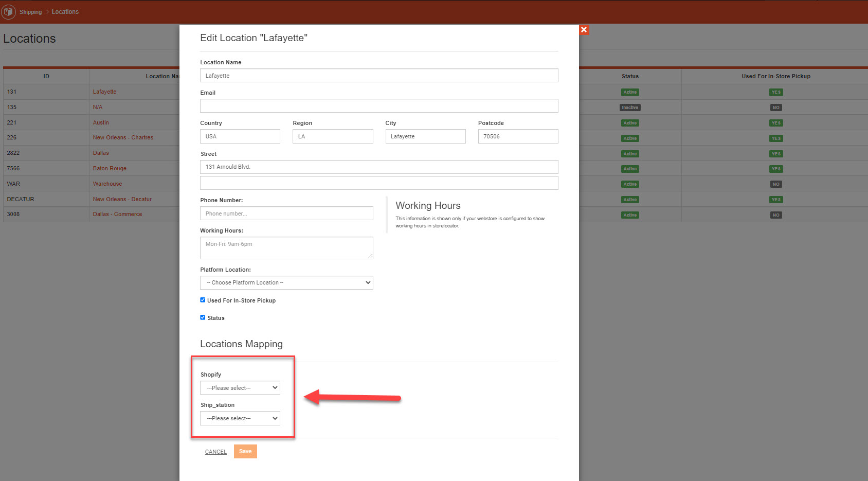Open Warehouse location link
The height and width of the screenshot is (481, 868).
pyautogui.click(x=107, y=184)
